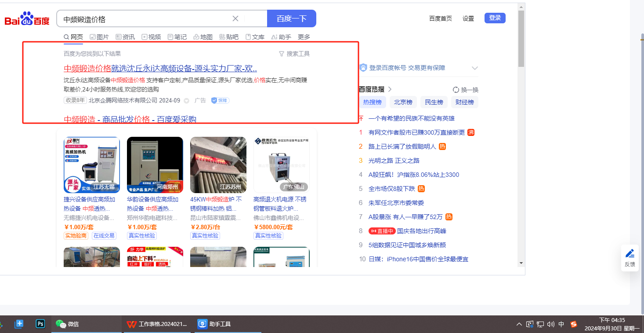Select the 热搜榜 tab
This screenshot has height=333, width=644.
tap(373, 102)
